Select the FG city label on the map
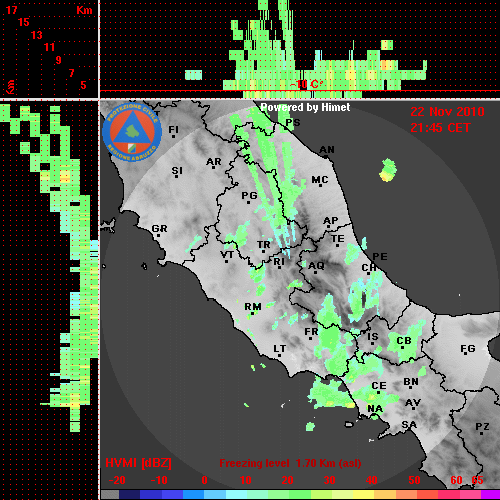This screenshot has width=500, height=500. pyautogui.click(x=468, y=349)
